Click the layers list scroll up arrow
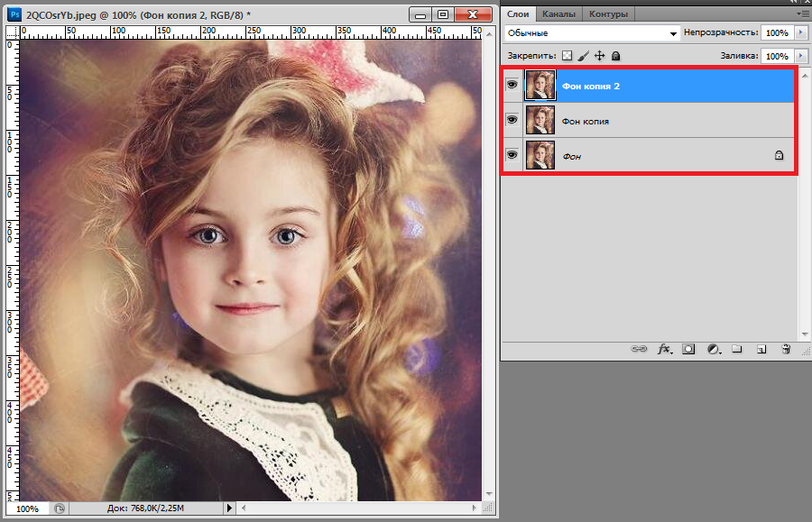This screenshot has height=522, width=812. pos(805,76)
